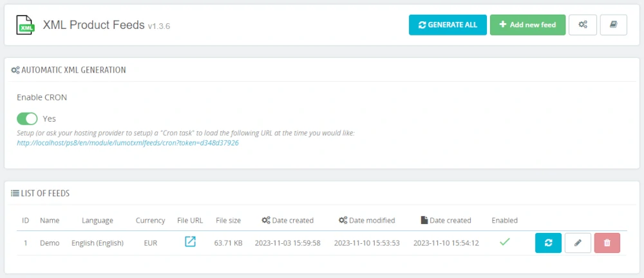The height and width of the screenshot is (278, 644).
Task: Click the Name column header
Action: pos(50,221)
